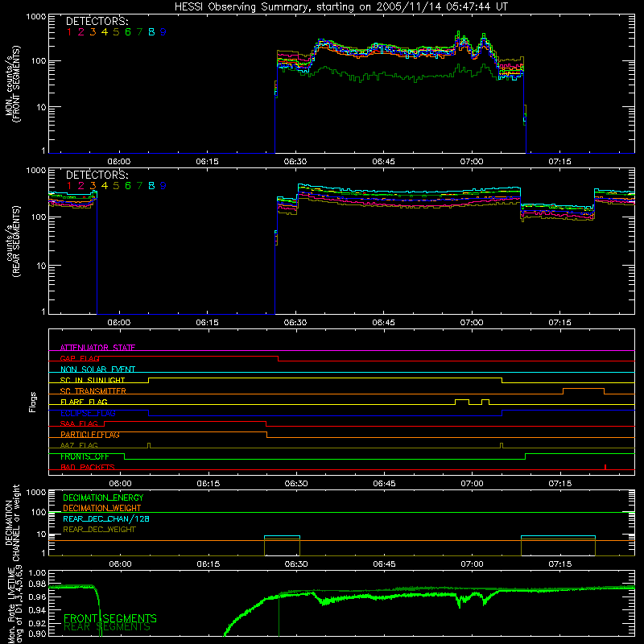Select the SC_IN_SUNLIGHT flag label

tap(93, 380)
